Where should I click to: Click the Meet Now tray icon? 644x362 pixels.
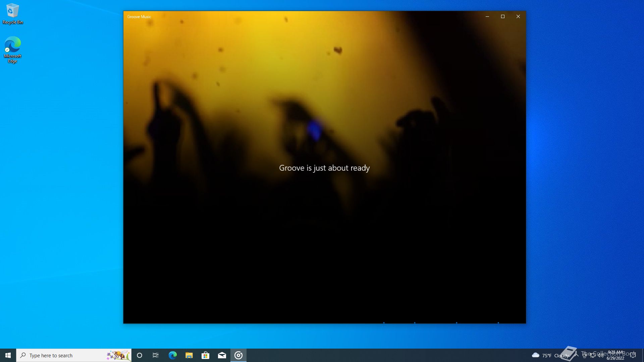(585, 355)
